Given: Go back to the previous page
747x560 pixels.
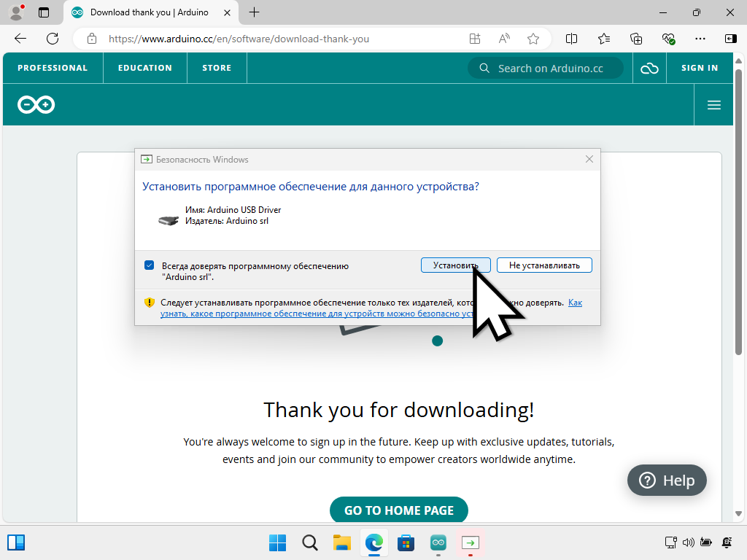Looking at the screenshot, I should (x=20, y=39).
